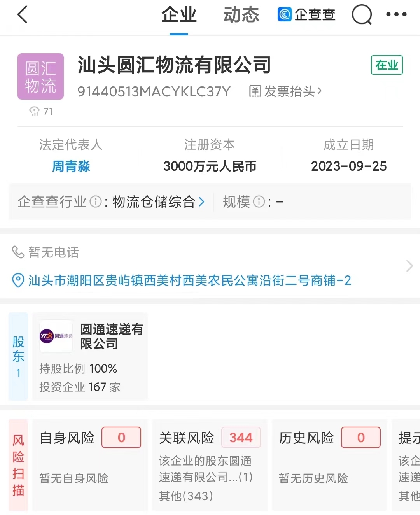Tap the phone icon beside 暂无电话

pos(18,252)
